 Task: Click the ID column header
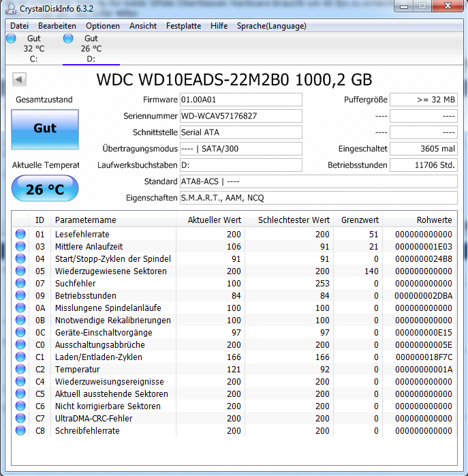[40, 220]
